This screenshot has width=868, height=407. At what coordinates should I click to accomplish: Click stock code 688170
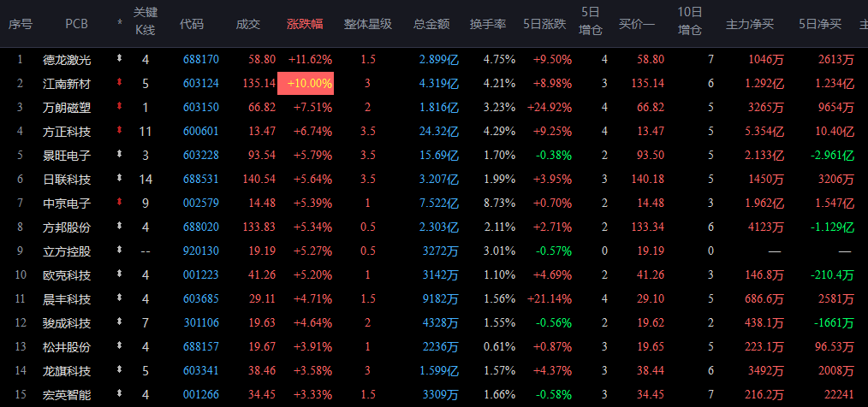pyautogui.click(x=201, y=60)
